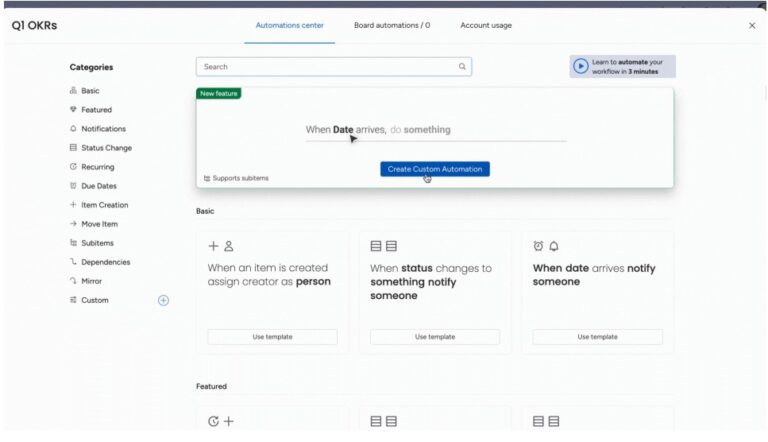Close the automations center dialog
Screen dimensions: 768x442
pos(752,25)
